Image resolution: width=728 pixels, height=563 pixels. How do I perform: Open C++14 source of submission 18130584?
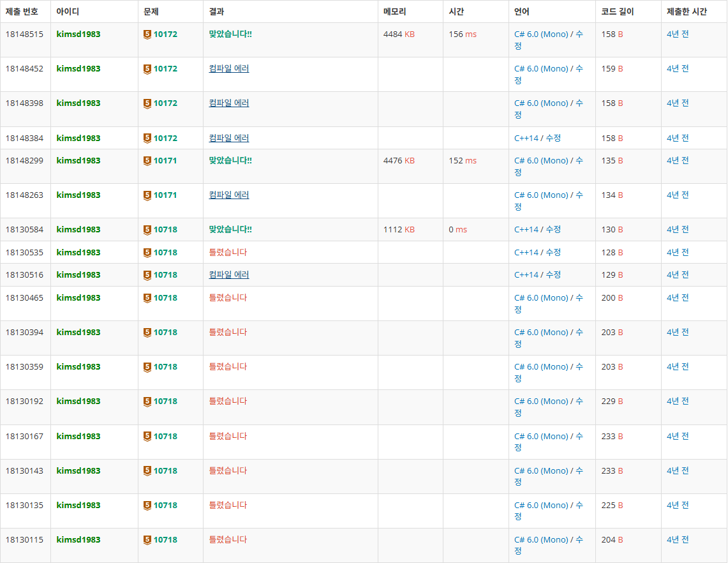526,229
